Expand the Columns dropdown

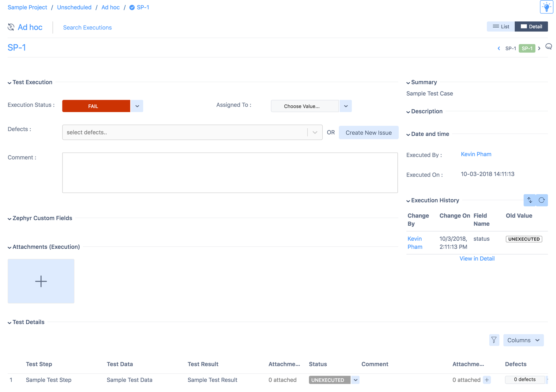click(523, 340)
